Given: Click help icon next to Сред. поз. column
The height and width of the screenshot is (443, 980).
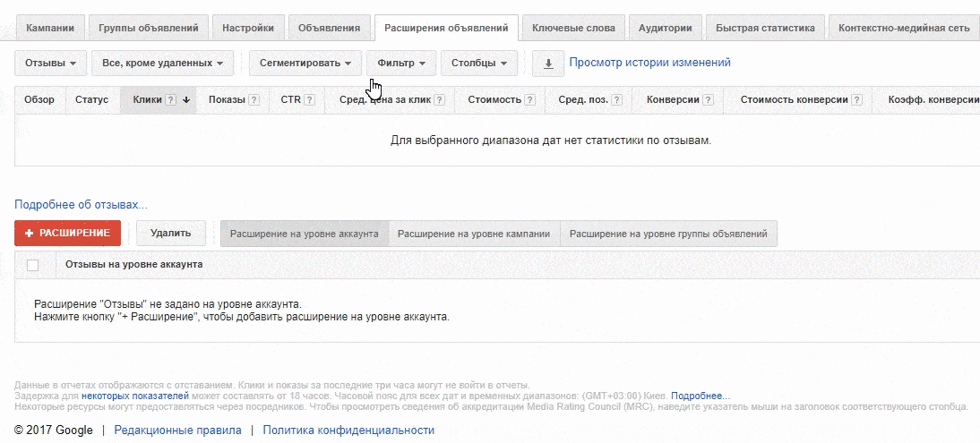Looking at the screenshot, I should click(617, 100).
